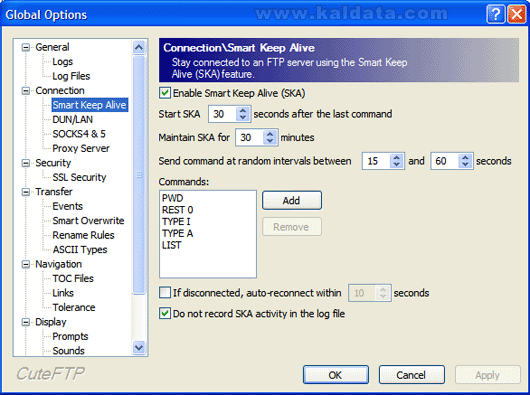Click the tree scrollbar down arrow
The image size is (530, 395).
click(x=139, y=347)
